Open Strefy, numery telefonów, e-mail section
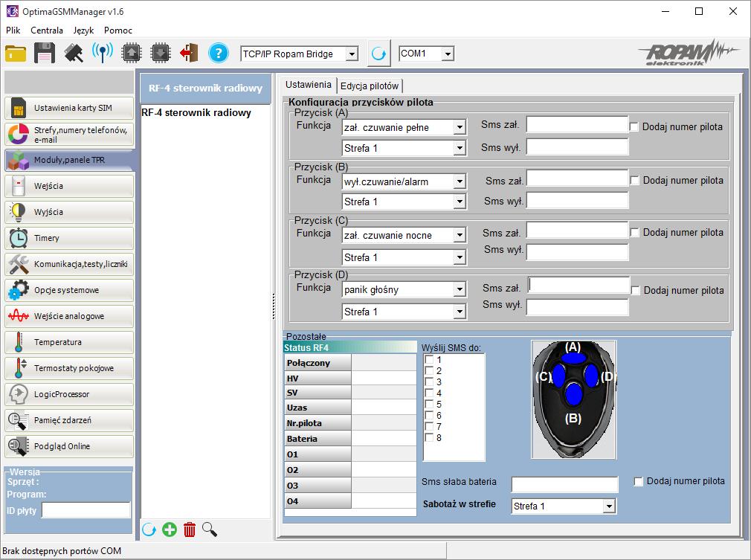 coord(69,134)
